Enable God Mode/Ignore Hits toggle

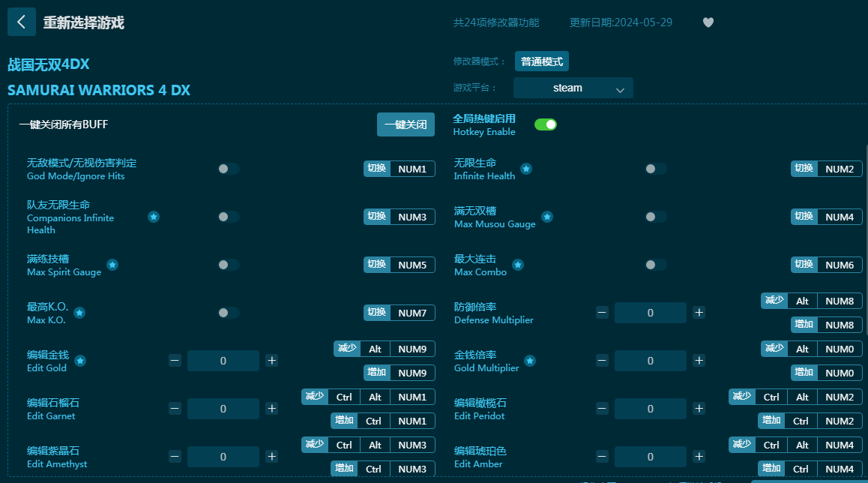coord(228,169)
